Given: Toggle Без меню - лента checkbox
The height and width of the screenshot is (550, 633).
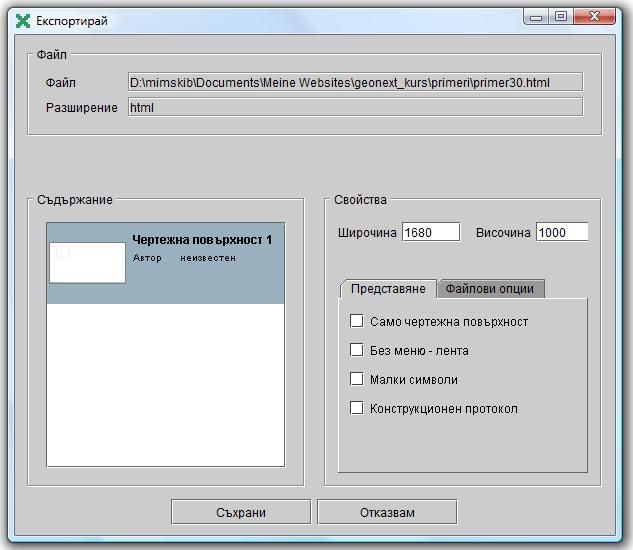Looking at the screenshot, I should [x=356, y=350].
